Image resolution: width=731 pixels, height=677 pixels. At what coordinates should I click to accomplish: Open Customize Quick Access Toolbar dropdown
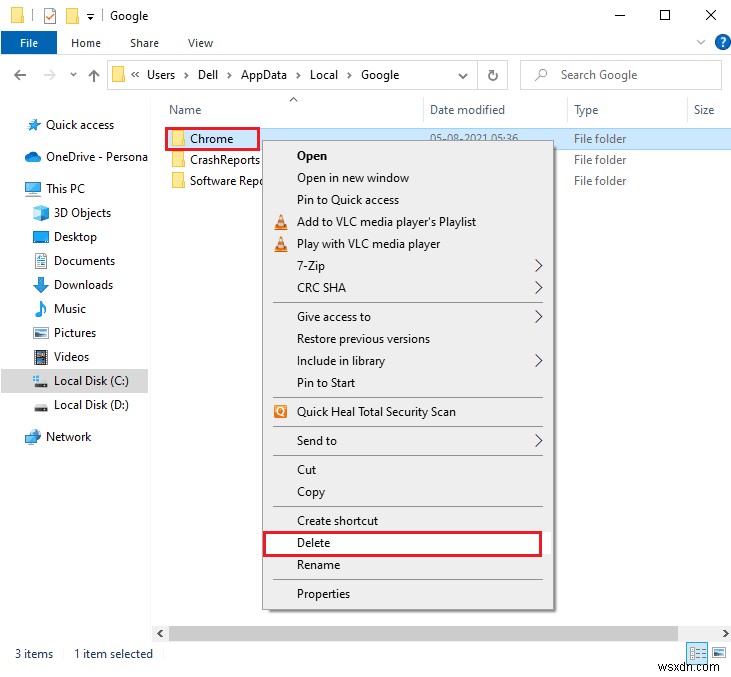[x=90, y=17]
